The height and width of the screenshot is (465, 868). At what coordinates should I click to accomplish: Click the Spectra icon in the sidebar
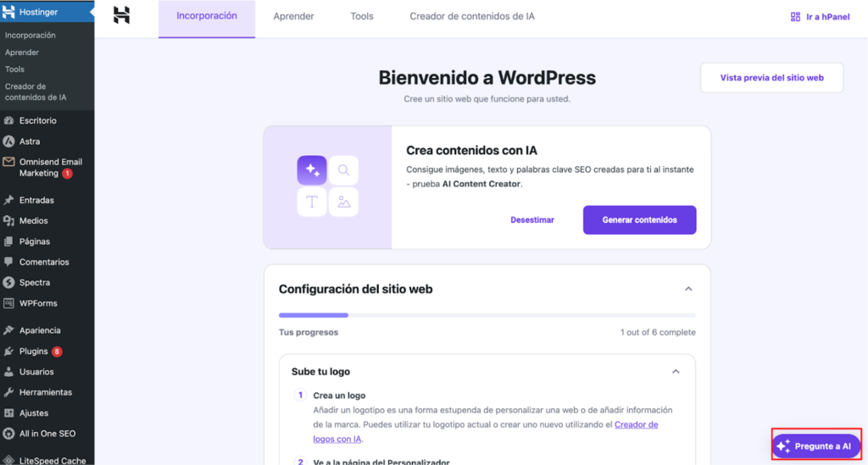pos(8,283)
